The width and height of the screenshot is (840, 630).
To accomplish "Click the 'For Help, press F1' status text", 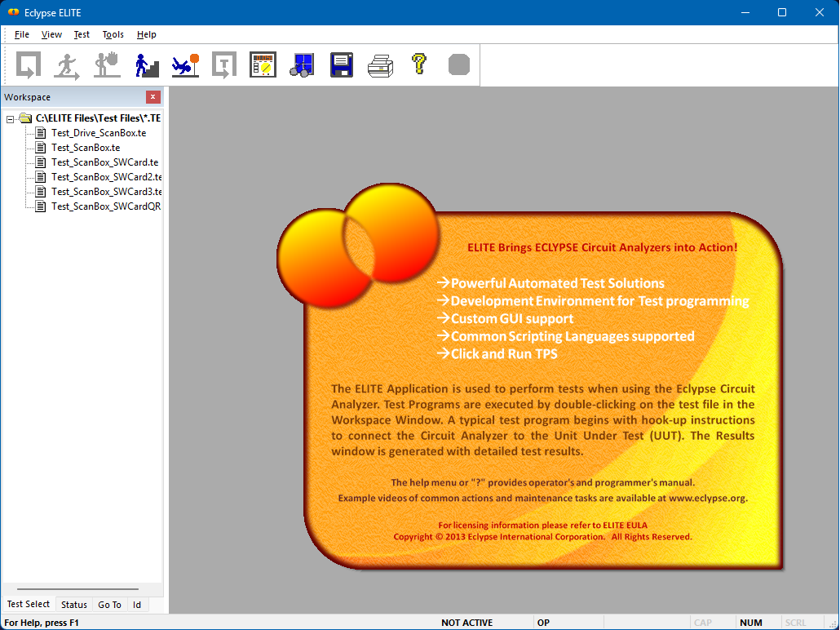I will coord(42,623).
